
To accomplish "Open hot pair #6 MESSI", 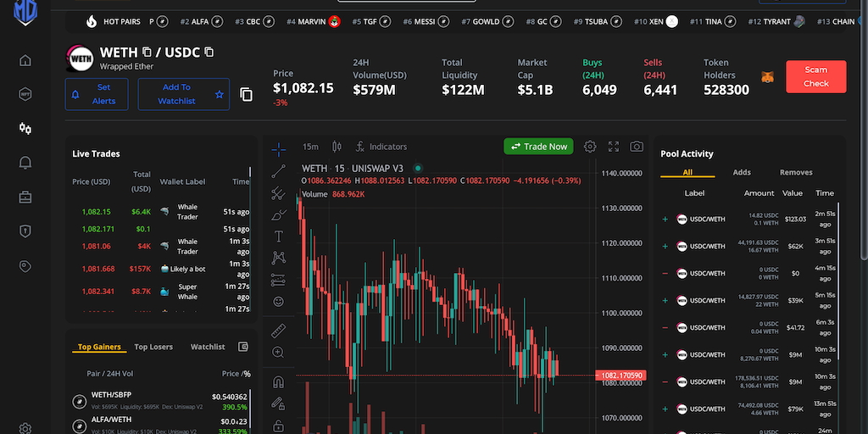I will (x=426, y=21).
